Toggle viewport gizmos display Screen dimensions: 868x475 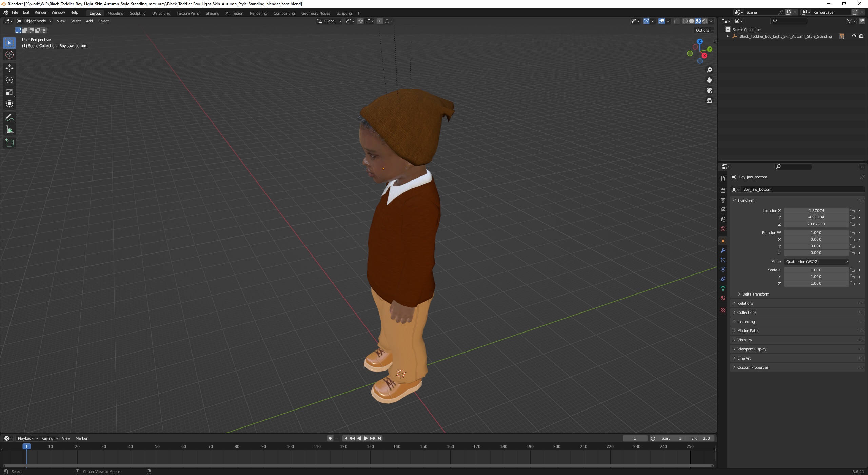(x=646, y=21)
